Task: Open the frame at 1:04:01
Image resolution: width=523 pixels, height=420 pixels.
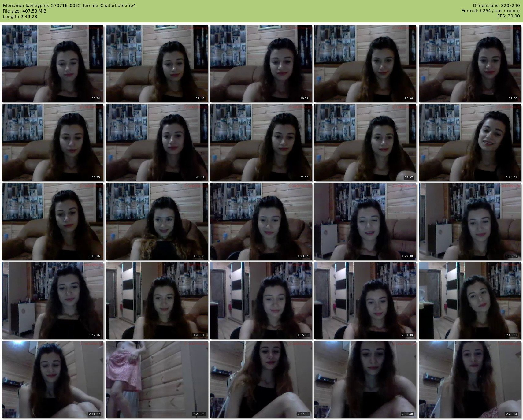Action: (x=470, y=143)
